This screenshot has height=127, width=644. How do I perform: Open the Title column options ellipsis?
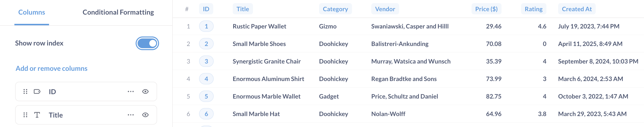click(x=131, y=115)
